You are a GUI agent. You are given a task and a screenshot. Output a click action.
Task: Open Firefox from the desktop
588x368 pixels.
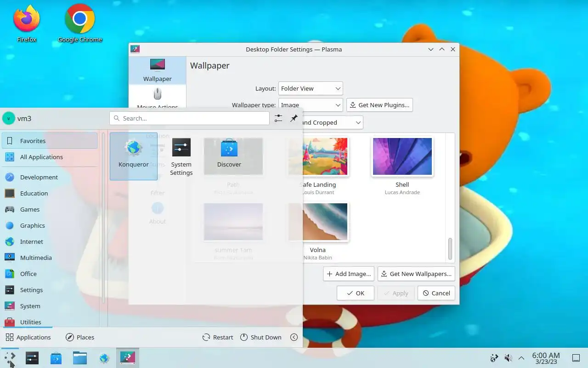click(27, 23)
